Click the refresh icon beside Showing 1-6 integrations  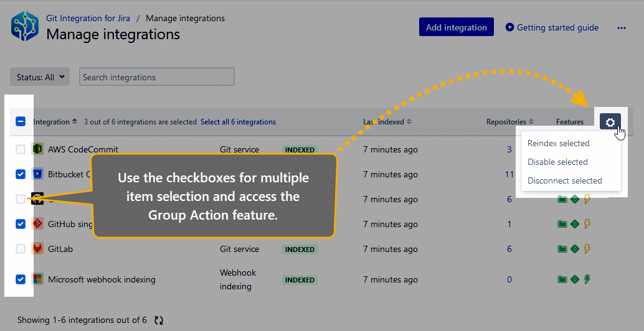pyautogui.click(x=159, y=320)
